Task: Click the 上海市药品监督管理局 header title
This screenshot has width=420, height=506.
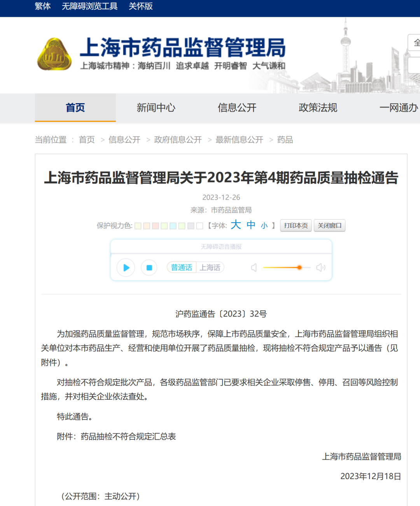Action: (x=183, y=47)
